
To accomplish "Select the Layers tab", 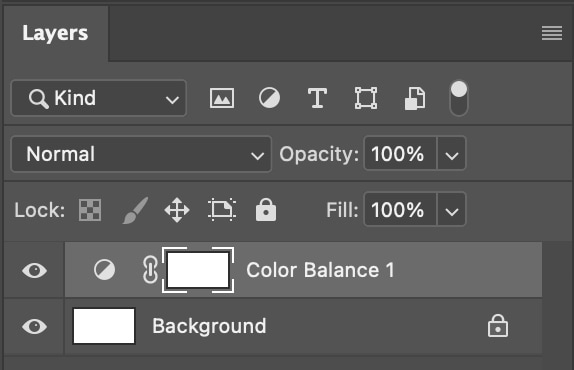I will tap(55, 33).
